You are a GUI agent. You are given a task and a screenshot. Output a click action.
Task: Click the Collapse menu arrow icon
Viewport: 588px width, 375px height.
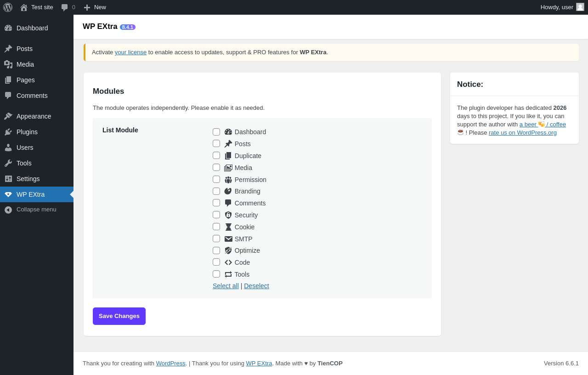tap(8, 210)
